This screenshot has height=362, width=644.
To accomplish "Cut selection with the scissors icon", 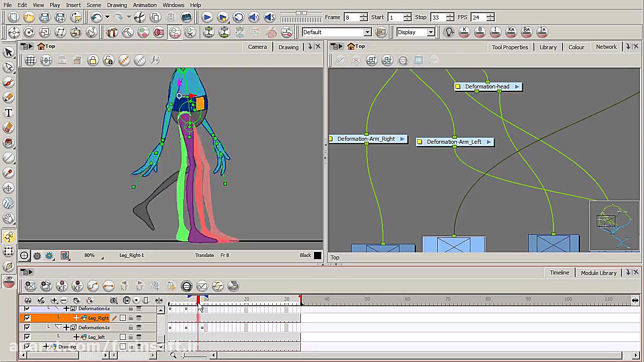I will [140, 17].
